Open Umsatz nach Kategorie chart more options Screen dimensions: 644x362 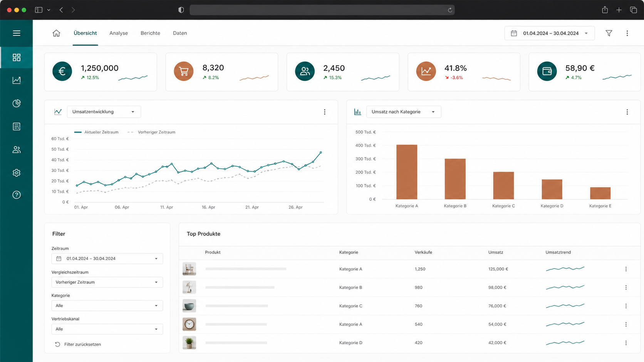[x=627, y=112]
